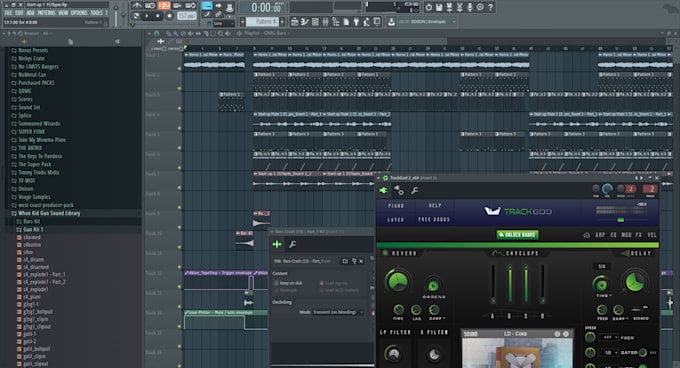Expand the Nexus Presets folder
This screenshot has width=680, height=368.
click(29, 50)
